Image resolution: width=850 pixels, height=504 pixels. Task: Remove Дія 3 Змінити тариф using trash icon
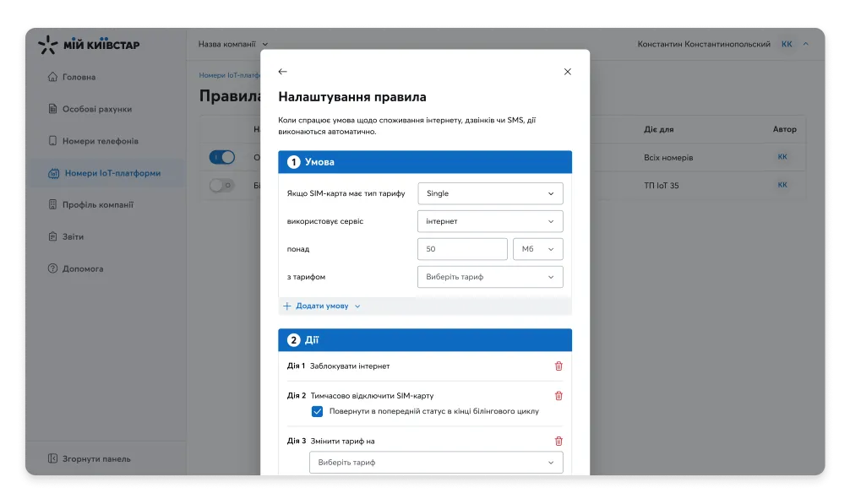point(558,441)
